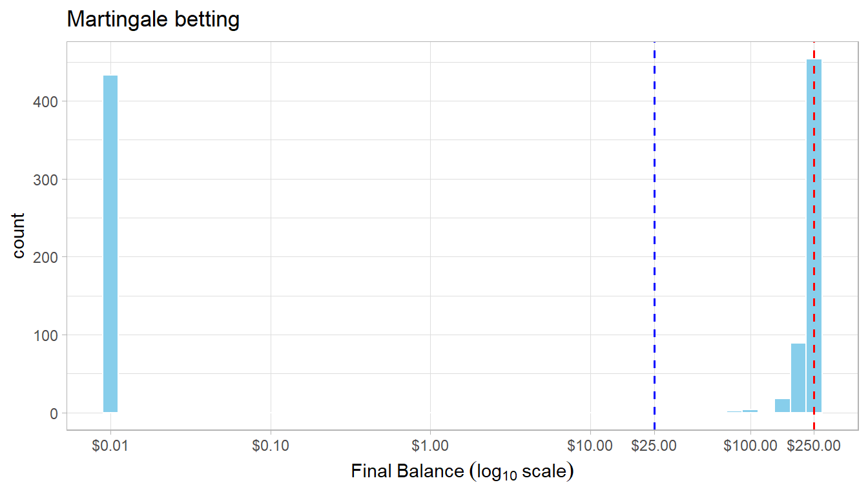This screenshot has width=868, height=496.
Task: Click the $0.10 x-axis tick label
Action: pos(271,446)
